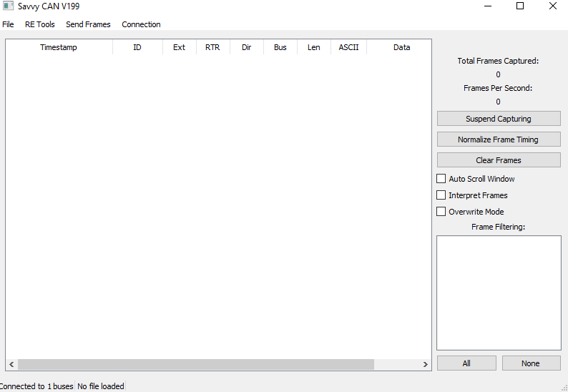Click the horizontal scrollbar left arrow
This screenshot has height=392, width=568.
(x=11, y=365)
